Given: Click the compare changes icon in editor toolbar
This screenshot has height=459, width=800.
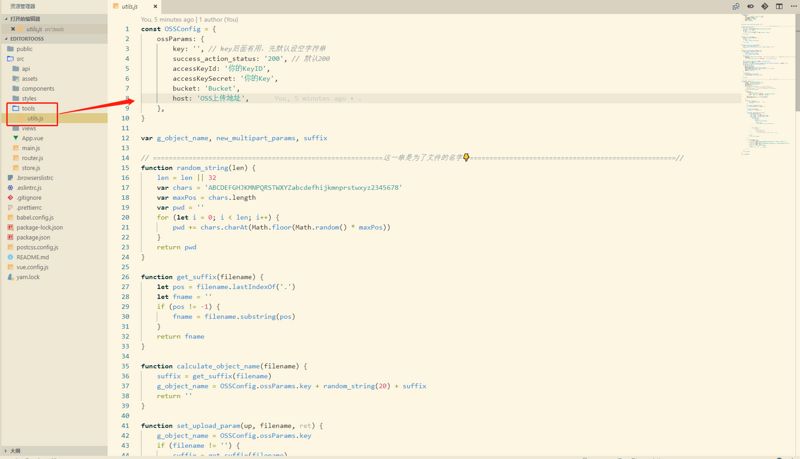Looking at the screenshot, I should (736, 6).
